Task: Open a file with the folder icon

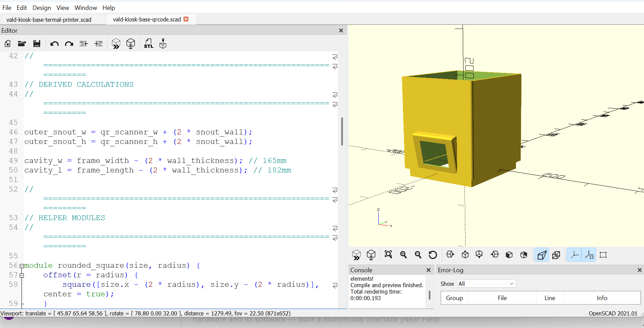Action: (x=22, y=44)
